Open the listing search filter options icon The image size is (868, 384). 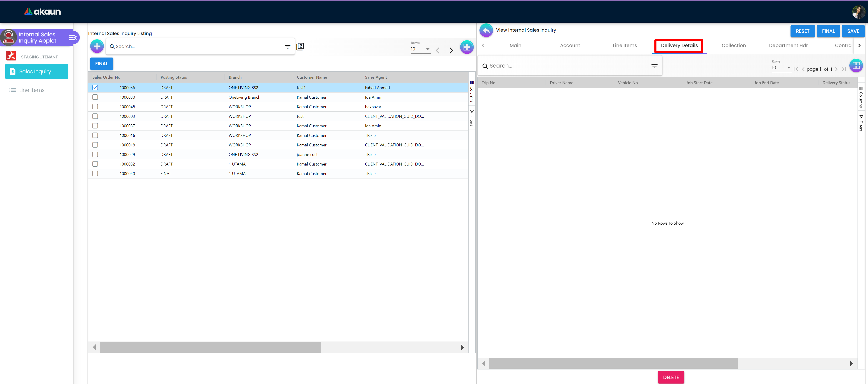[288, 47]
